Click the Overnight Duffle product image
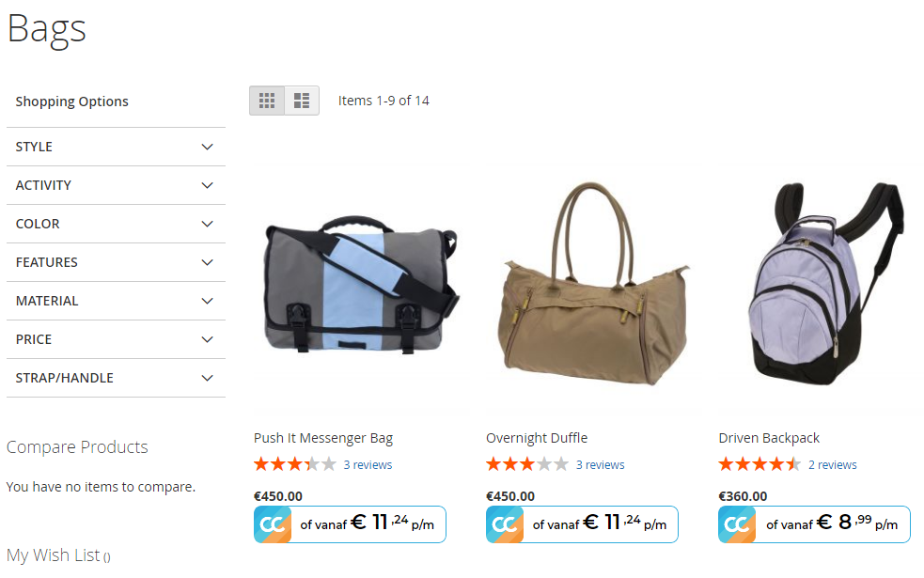Image resolution: width=924 pixels, height=578 pixels. (x=595, y=284)
